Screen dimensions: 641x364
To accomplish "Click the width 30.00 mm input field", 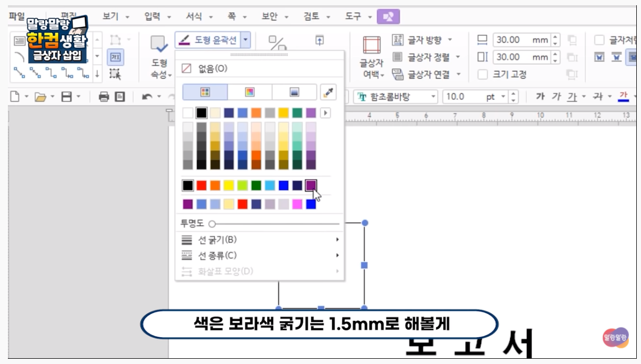I will pyautogui.click(x=513, y=40).
